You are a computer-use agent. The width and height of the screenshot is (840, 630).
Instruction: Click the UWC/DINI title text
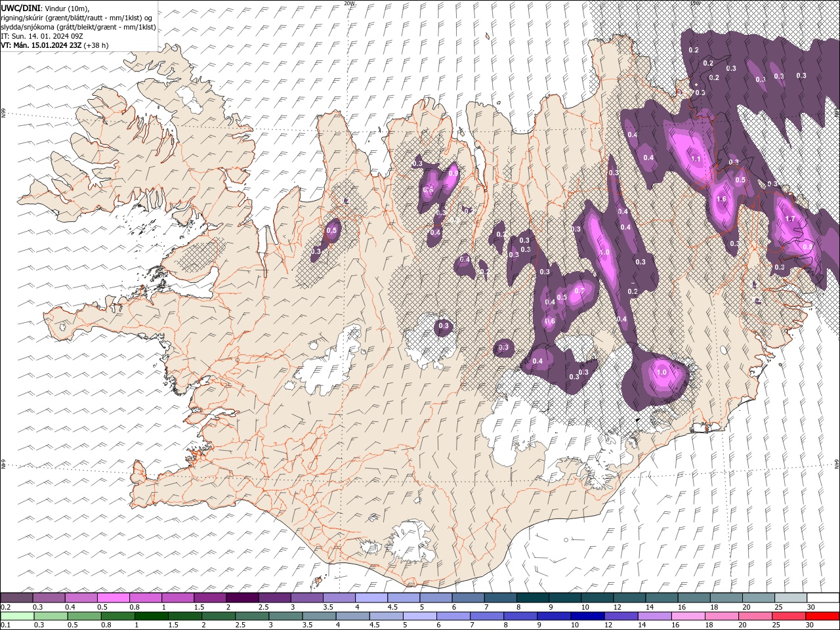[21, 8]
